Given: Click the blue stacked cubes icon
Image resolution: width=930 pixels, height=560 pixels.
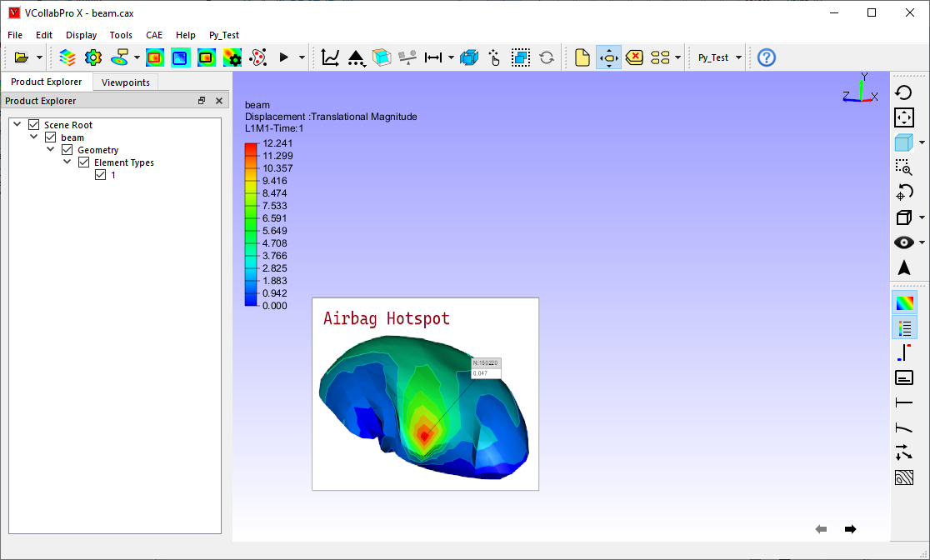Looking at the screenshot, I should click(x=469, y=57).
